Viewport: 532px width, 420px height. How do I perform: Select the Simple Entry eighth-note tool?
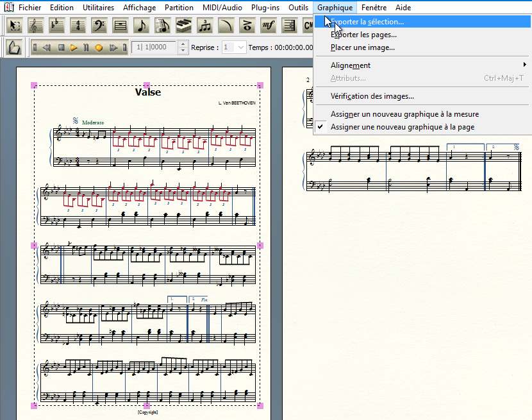point(142,26)
